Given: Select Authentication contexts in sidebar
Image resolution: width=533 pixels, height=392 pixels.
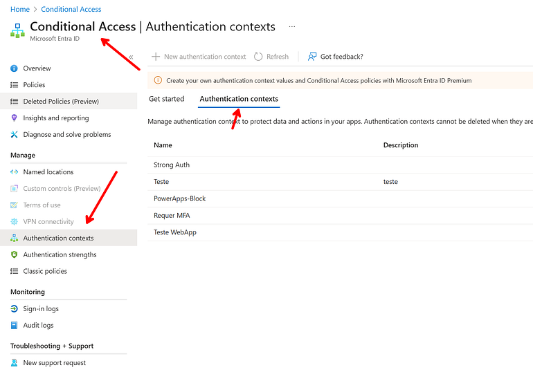Looking at the screenshot, I should point(69,238).
